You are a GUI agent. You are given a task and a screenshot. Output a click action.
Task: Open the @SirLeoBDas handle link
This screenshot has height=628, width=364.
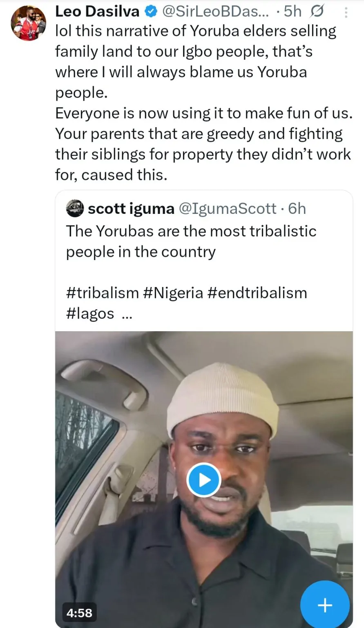point(215,11)
